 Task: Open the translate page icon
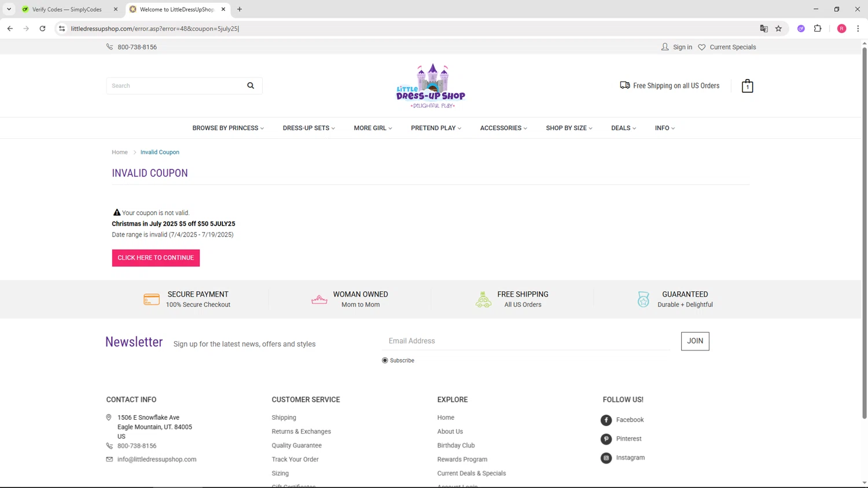click(x=764, y=28)
